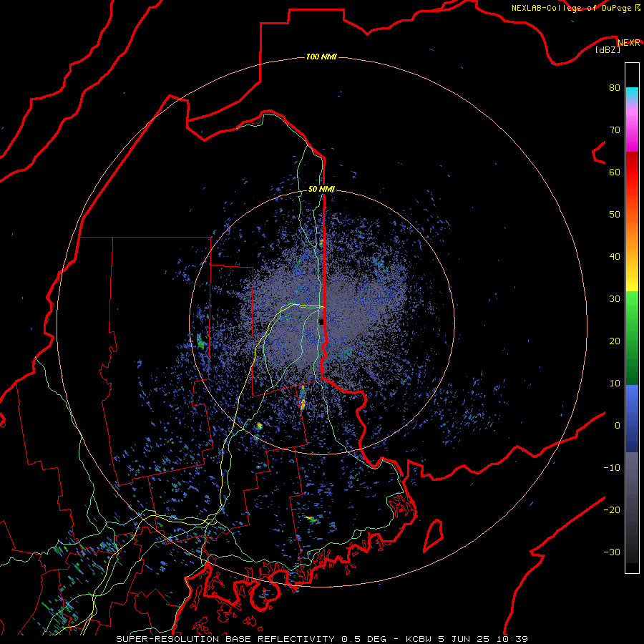Click the 60 value on the dBZ scale
The image size is (644, 644).
pyautogui.click(x=615, y=172)
